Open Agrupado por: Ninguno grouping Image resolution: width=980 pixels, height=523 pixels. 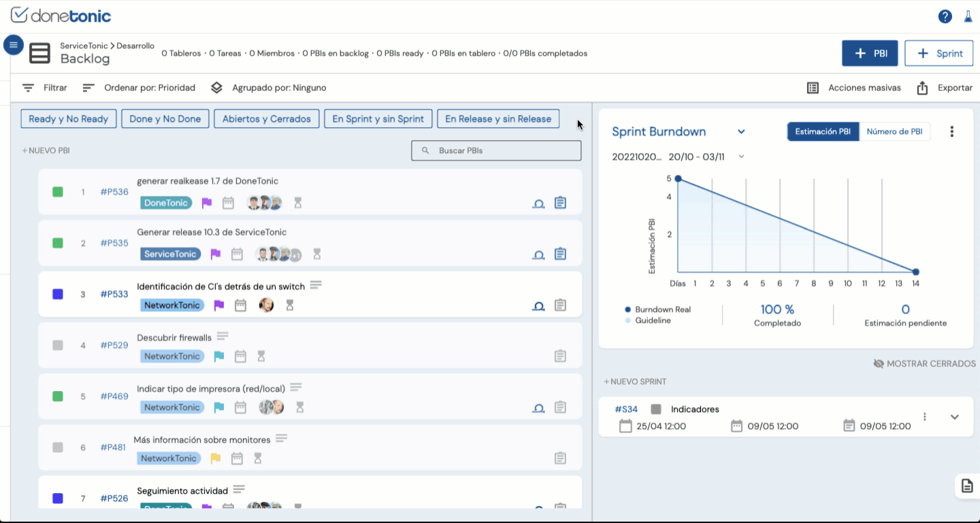(x=268, y=88)
